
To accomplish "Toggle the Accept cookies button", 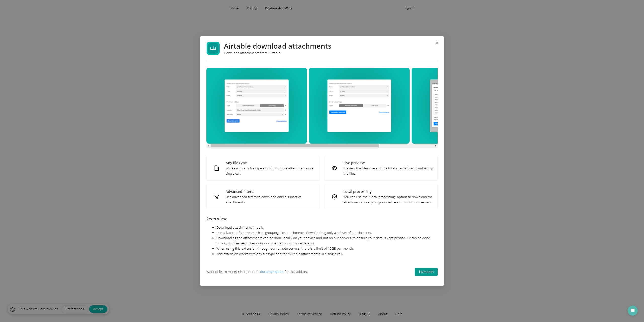I will (x=98, y=309).
